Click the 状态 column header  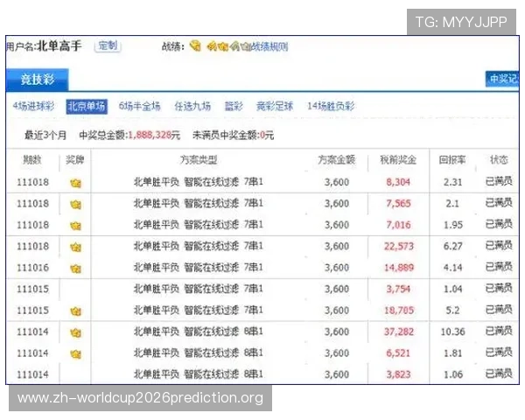pos(499,160)
